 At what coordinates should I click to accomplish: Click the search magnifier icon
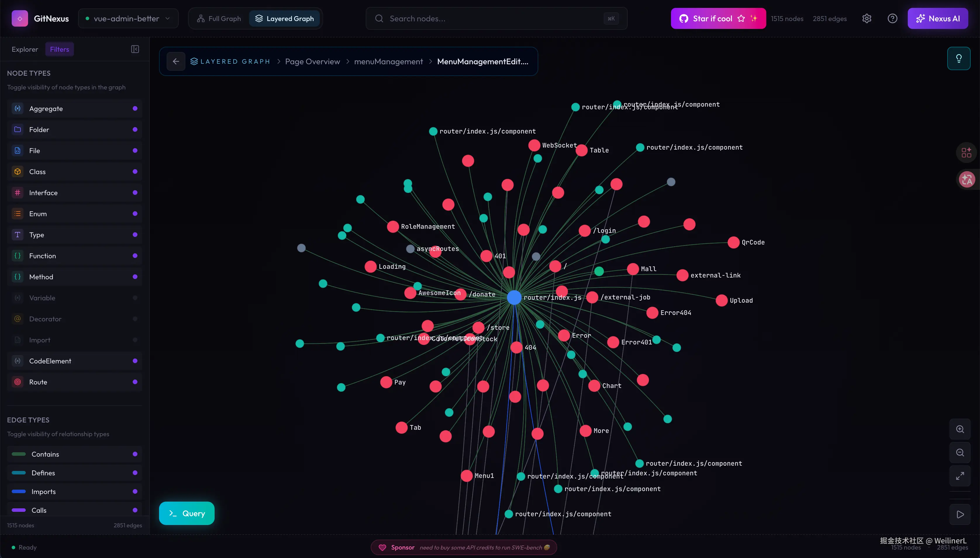[x=379, y=18]
